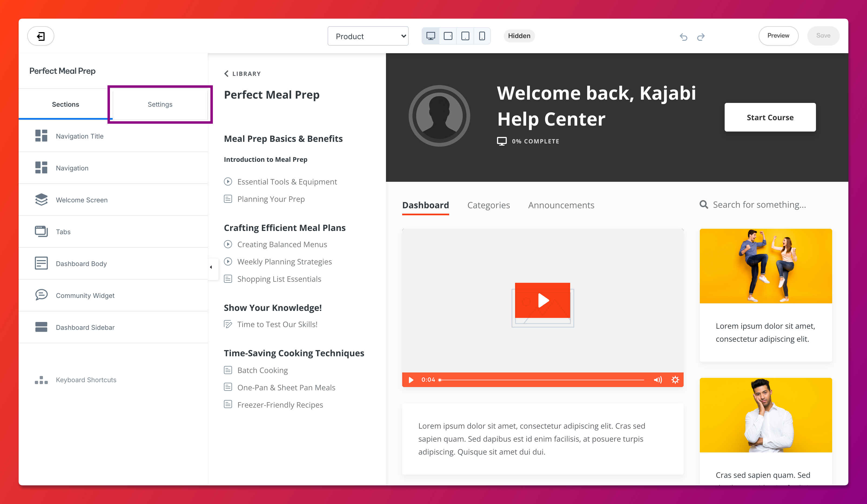Click the video progress slider bar

(x=542, y=380)
